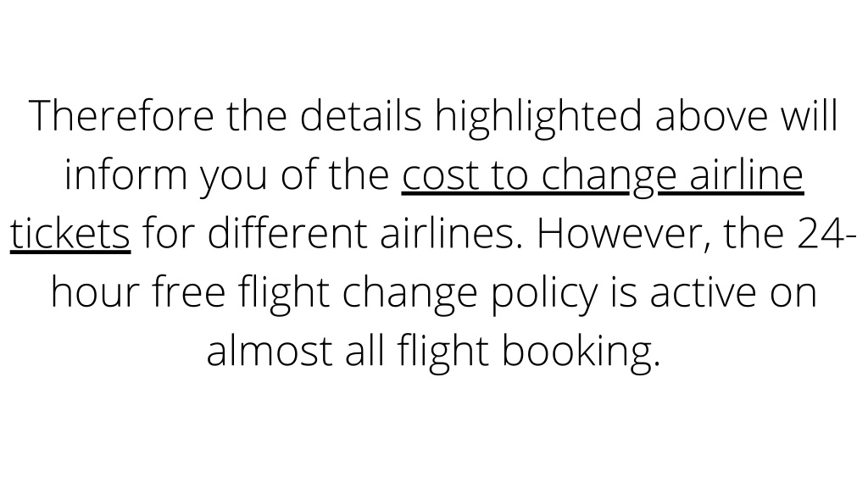Click the word 'Therefore' at paragraph start
Image resolution: width=868 pixels, height=488 pixels.
(121, 116)
